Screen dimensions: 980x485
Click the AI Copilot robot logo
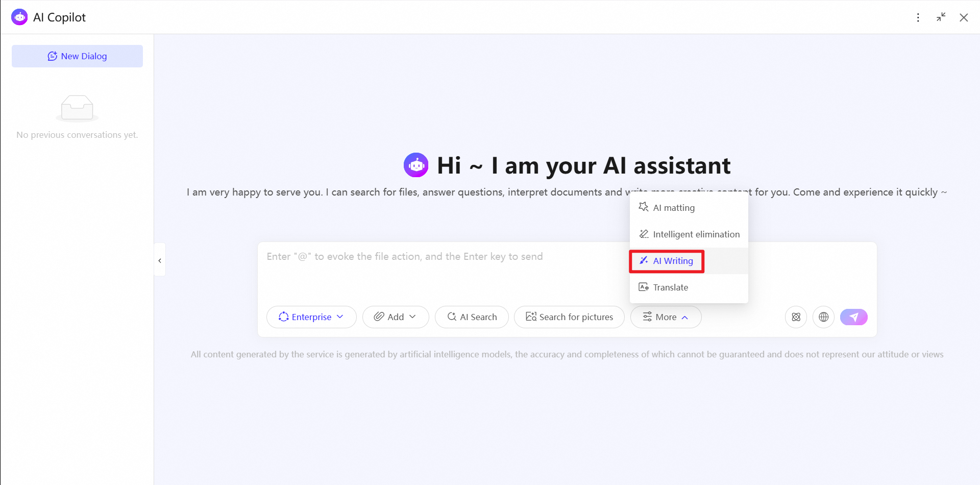(19, 17)
